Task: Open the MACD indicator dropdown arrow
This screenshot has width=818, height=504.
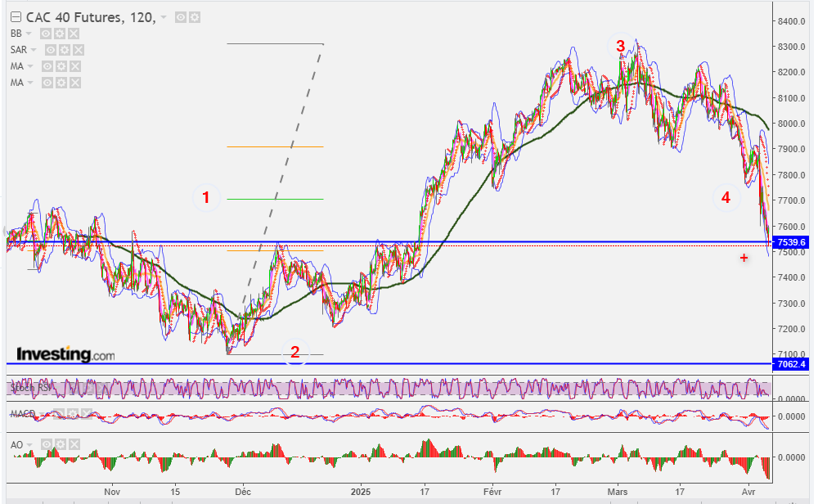Action: (42, 414)
